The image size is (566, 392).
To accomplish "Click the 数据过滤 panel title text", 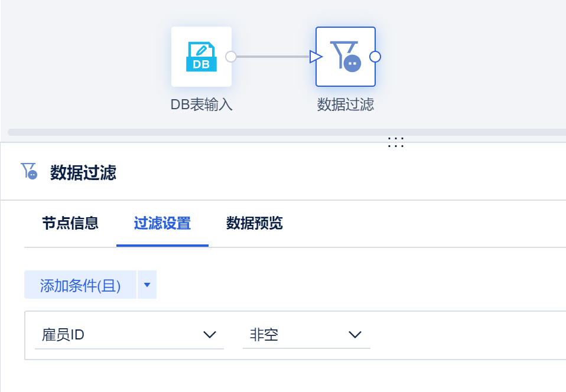I will click(x=83, y=173).
